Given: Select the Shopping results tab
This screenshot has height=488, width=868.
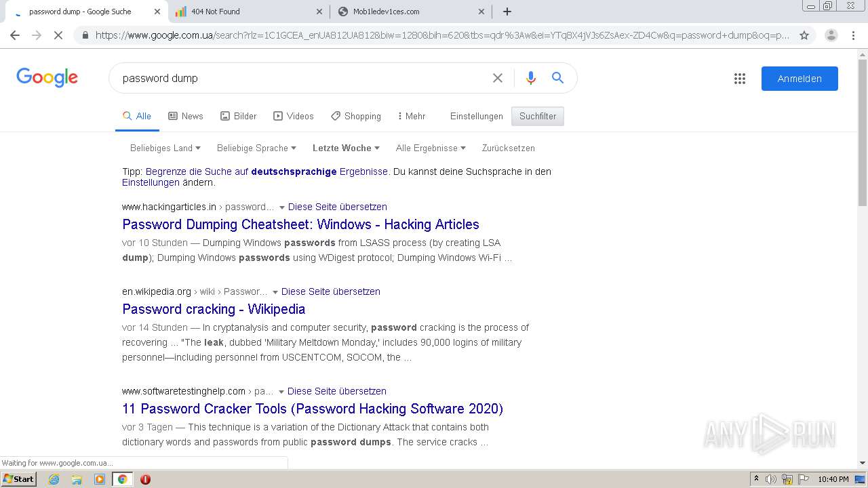Looking at the screenshot, I should [x=356, y=116].
